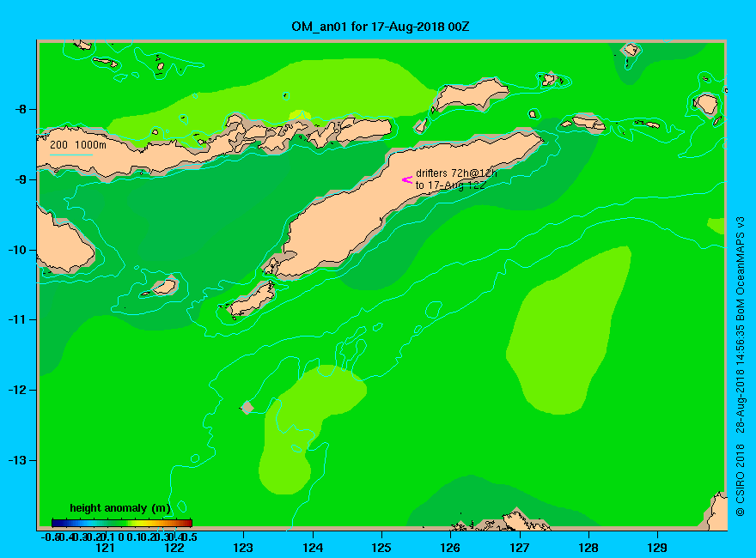
Task: Click latitude label -11
Action: 17,319
